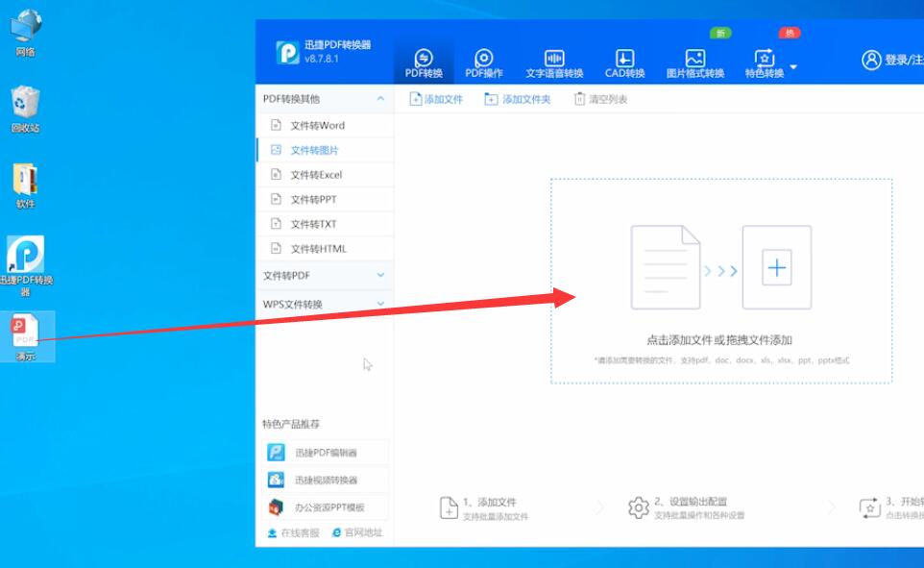Click the step 1 添加文件 icon
The image size is (924, 568).
tap(450, 507)
